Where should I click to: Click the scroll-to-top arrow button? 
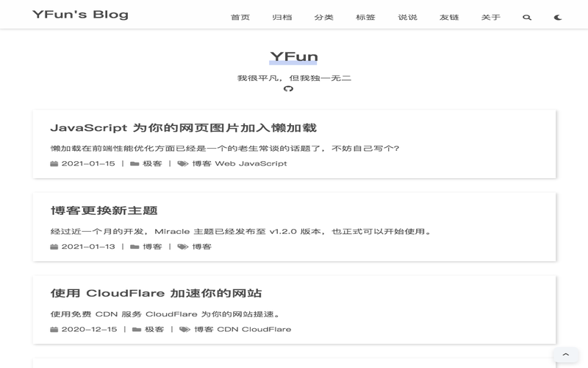[x=565, y=355]
